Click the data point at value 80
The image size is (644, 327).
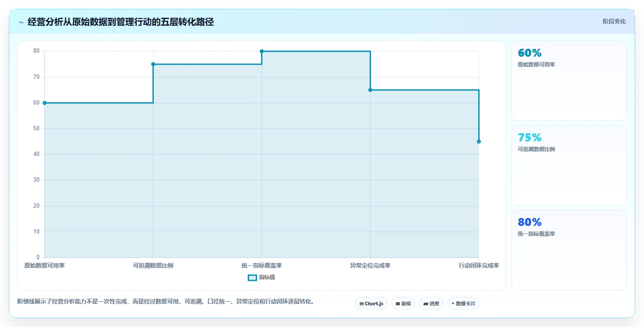coord(262,51)
